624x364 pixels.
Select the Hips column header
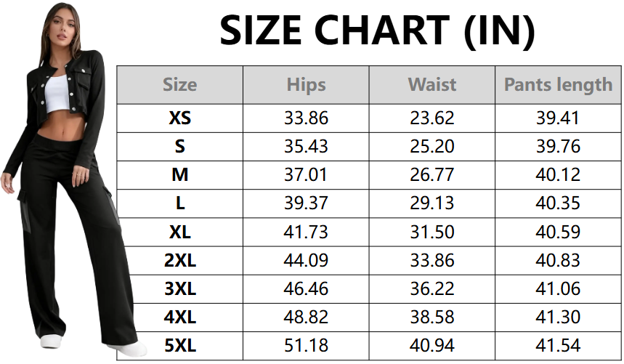[306, 84]
